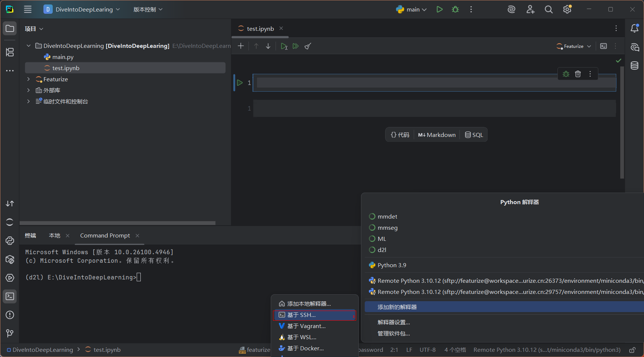Focus the first notebook cell input

[435, 83]
